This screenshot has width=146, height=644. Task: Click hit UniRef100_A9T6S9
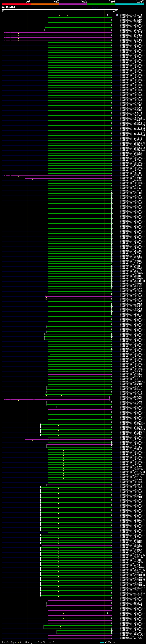point(131,447)
